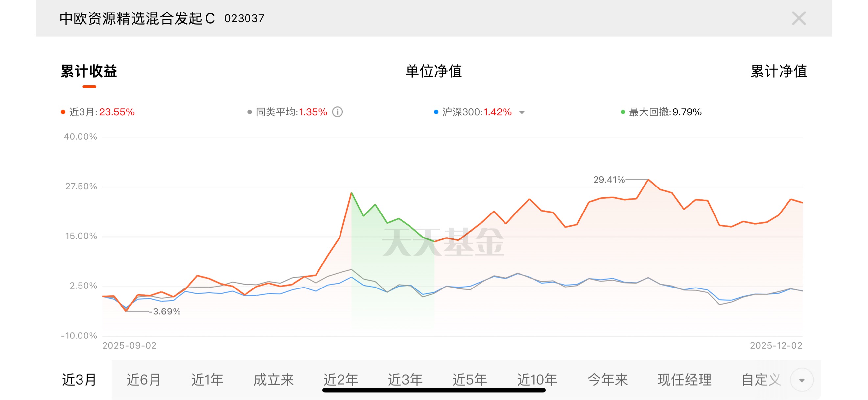The width and height of the screenshot is (868, 400).
Task: Switch to the 累计净值 tab
Action: tap(779, 71)
